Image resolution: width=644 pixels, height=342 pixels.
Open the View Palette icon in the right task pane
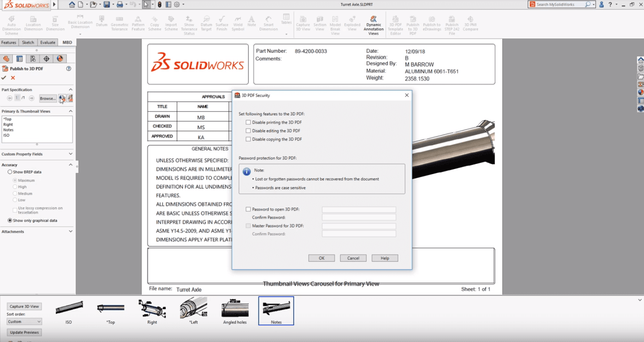(x=640, y=84)
